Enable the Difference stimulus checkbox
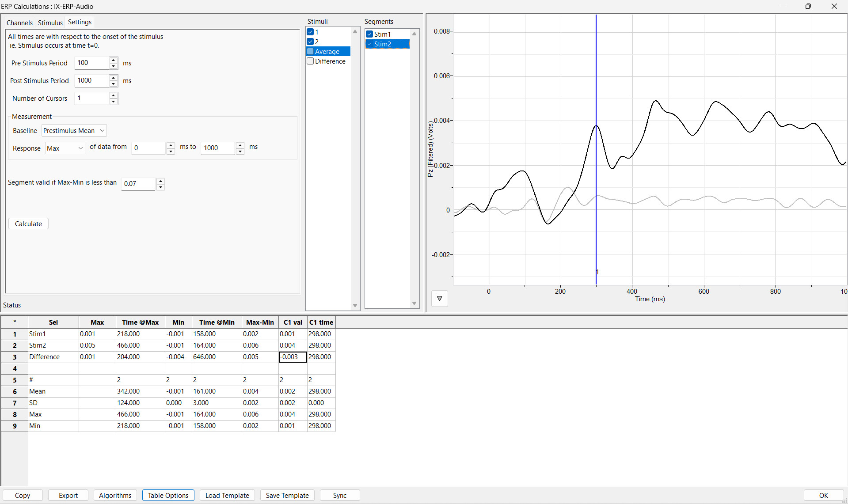848x504 pixels. tap(310, 61)
